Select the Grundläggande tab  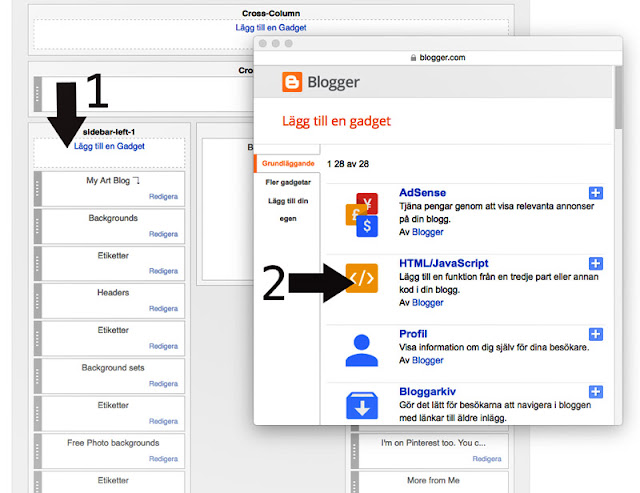[288, 163]
